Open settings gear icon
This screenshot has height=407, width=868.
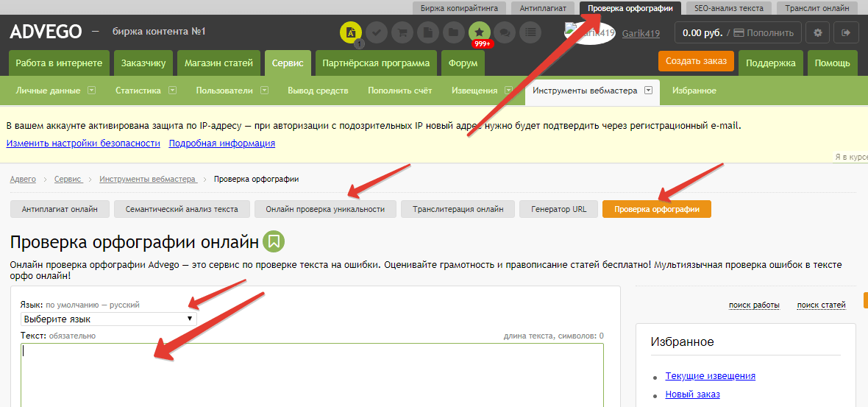pyautogui.click(x=818, y=32)
